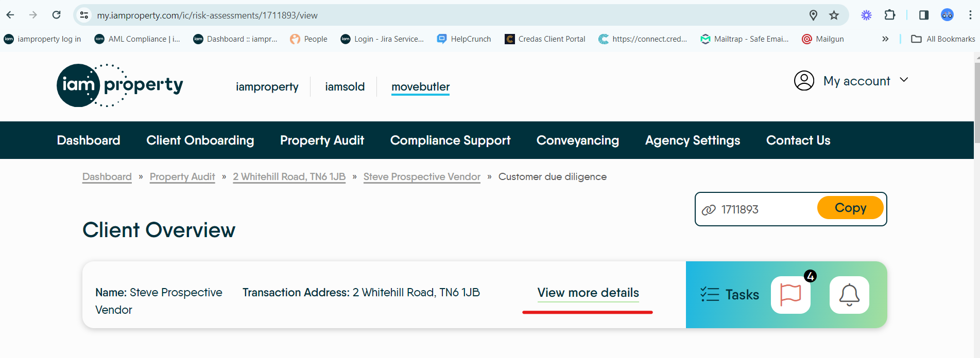Viewport: 980px width, 358px height.
Task: Open Client Onboarding in the nav bar
Action: (x=200, y=140)
